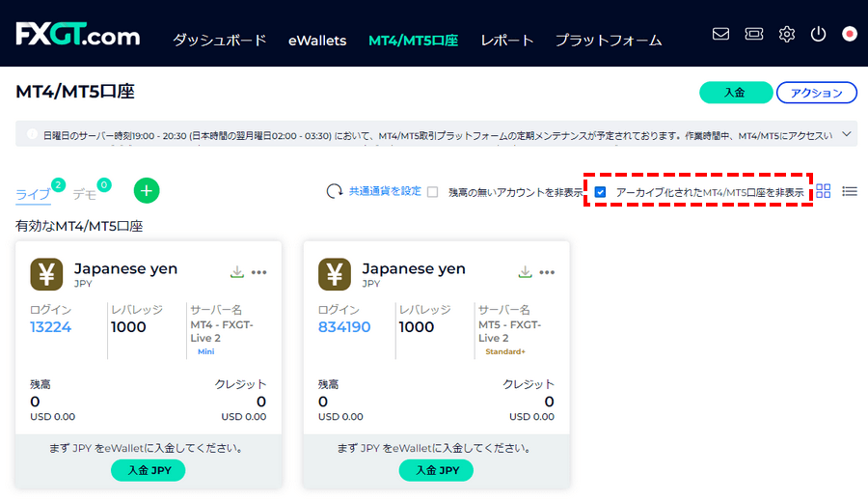This screenshot has height=500, width=868.
Task: Open プラットフォーム menu
Action: pos(609,41)
